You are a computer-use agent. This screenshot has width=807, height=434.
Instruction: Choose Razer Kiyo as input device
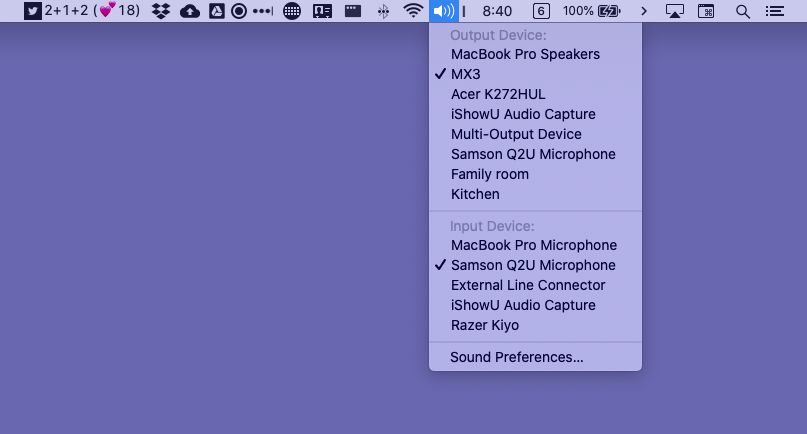coord(485,325)
